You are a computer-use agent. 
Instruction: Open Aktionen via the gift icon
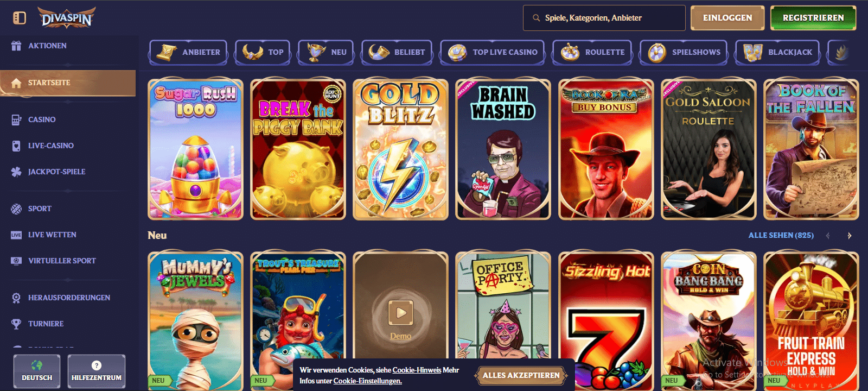pos(16,46)
